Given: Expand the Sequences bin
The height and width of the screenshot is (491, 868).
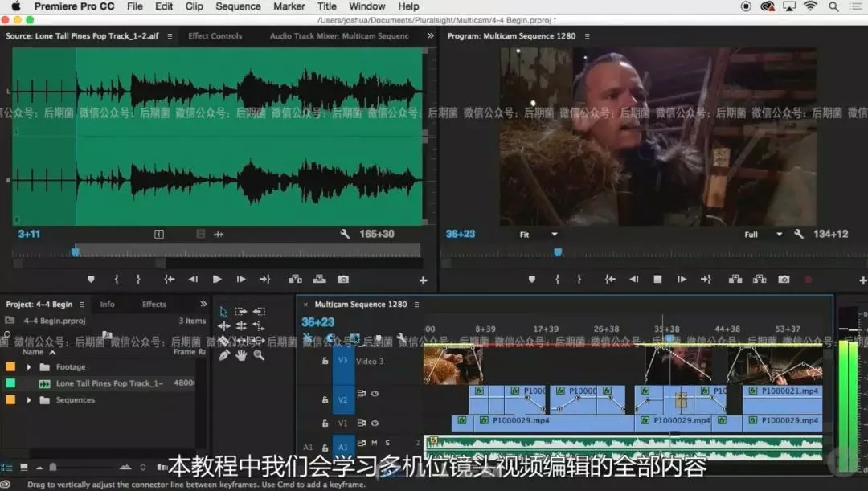Looking at the screenshot, I should pos(30,400).
